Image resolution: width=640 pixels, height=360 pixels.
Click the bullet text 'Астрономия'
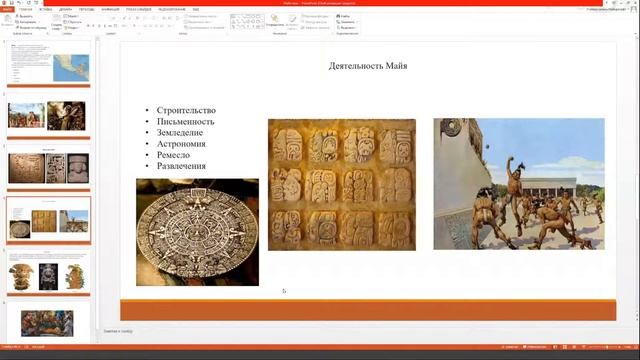click(x=181, y=144)
